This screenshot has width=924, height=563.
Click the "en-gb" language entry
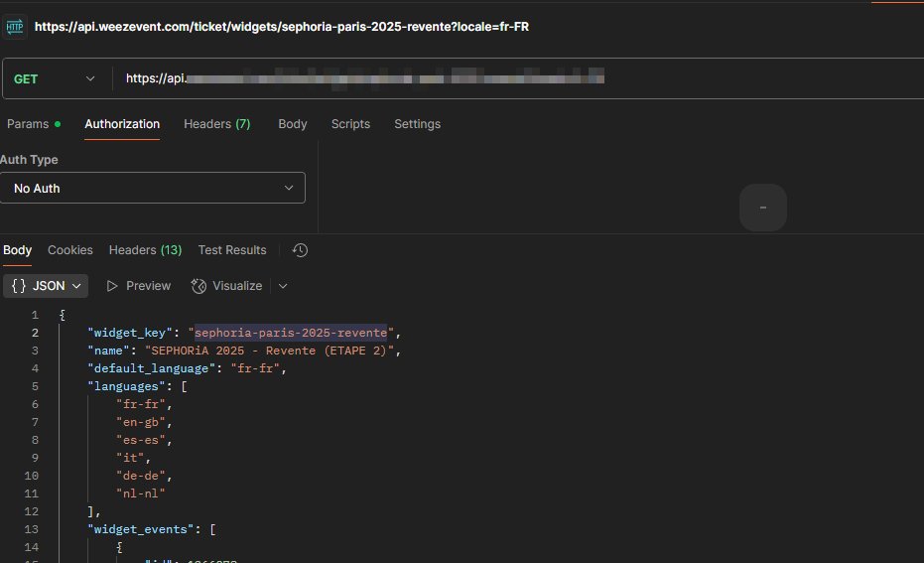click(140, 422)
